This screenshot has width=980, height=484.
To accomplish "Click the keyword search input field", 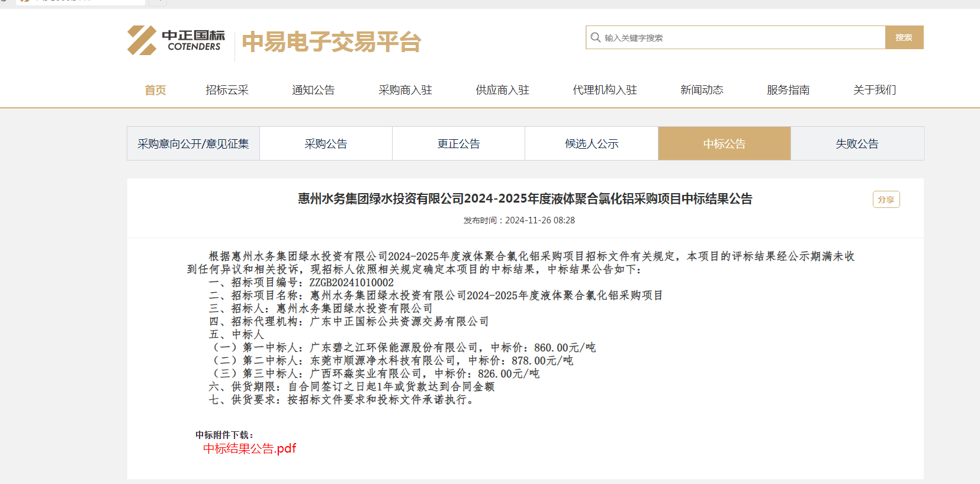I will (740, 37).
